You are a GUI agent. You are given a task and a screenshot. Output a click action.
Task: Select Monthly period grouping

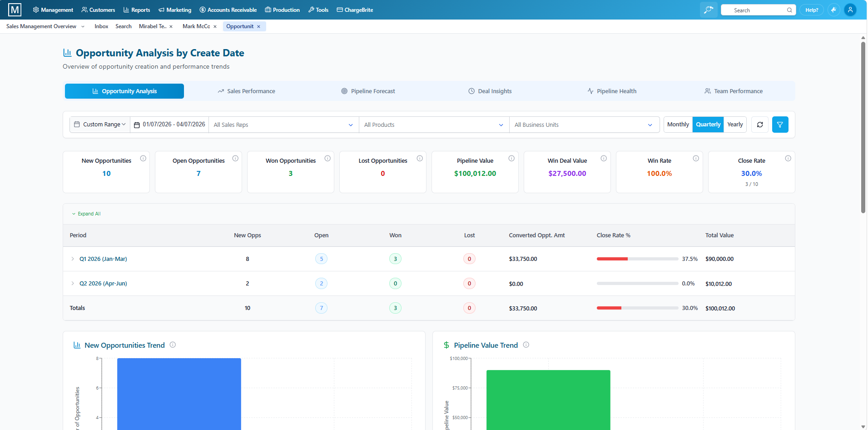tap(678, 125)
